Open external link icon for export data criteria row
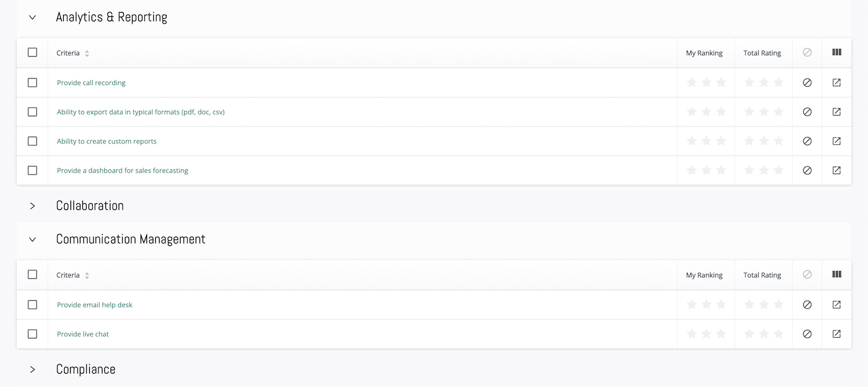Viewport: 868px width, 387px height. coord(836,112)
